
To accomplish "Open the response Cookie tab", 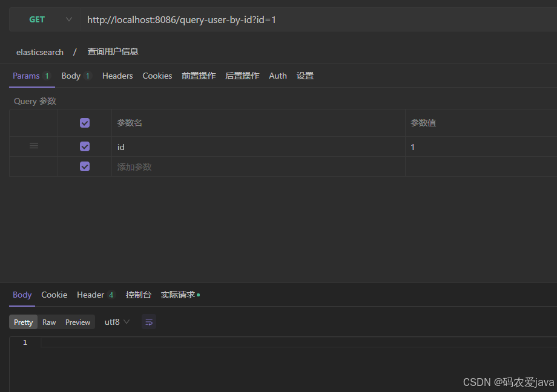I will [x=54, y=295].
